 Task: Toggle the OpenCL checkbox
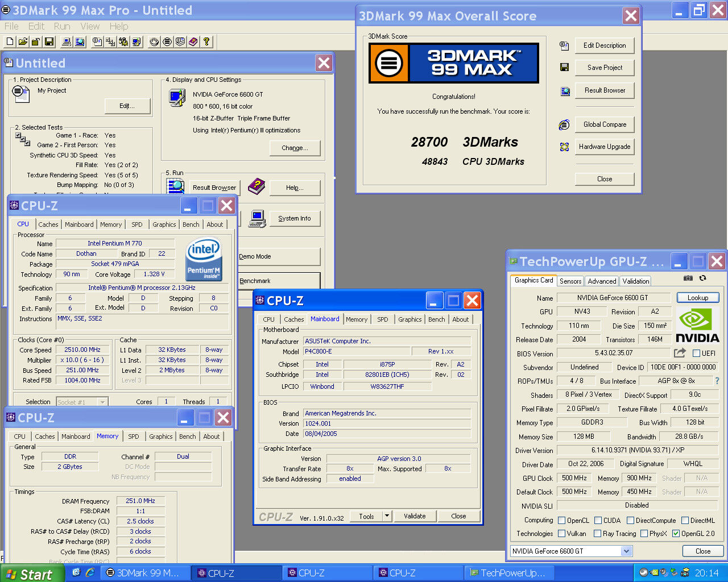pyautogui.click(x=562, y=520)
